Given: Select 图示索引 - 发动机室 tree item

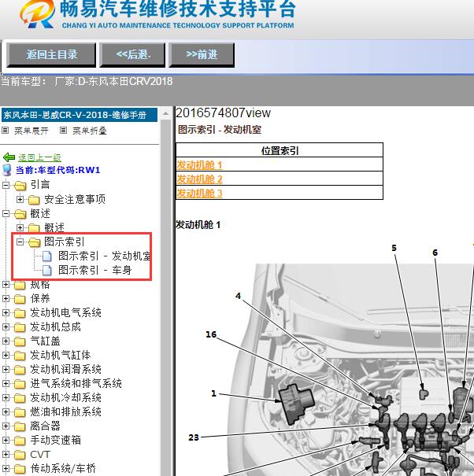Looking at the screenshot, I should tap(104, 256).
